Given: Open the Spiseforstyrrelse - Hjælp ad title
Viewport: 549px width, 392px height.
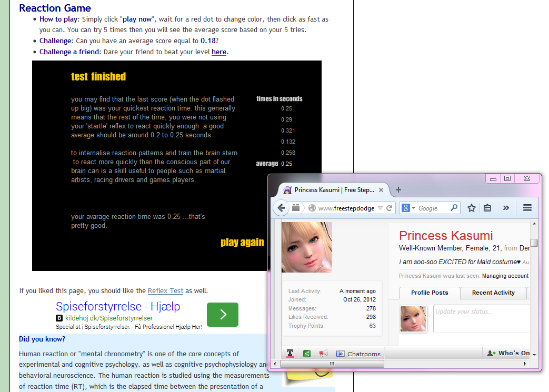Looking at the screenshot, I should [118, 306].
